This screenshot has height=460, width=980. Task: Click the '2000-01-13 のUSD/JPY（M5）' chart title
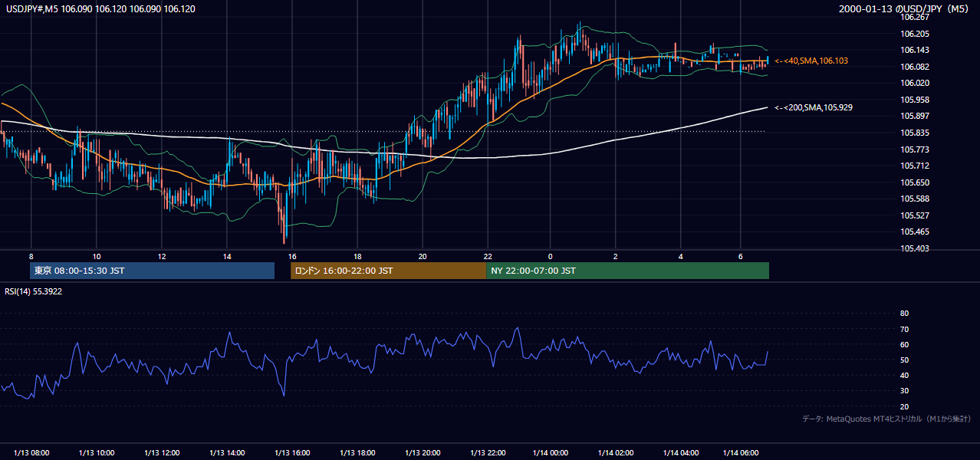pos(905,8)
